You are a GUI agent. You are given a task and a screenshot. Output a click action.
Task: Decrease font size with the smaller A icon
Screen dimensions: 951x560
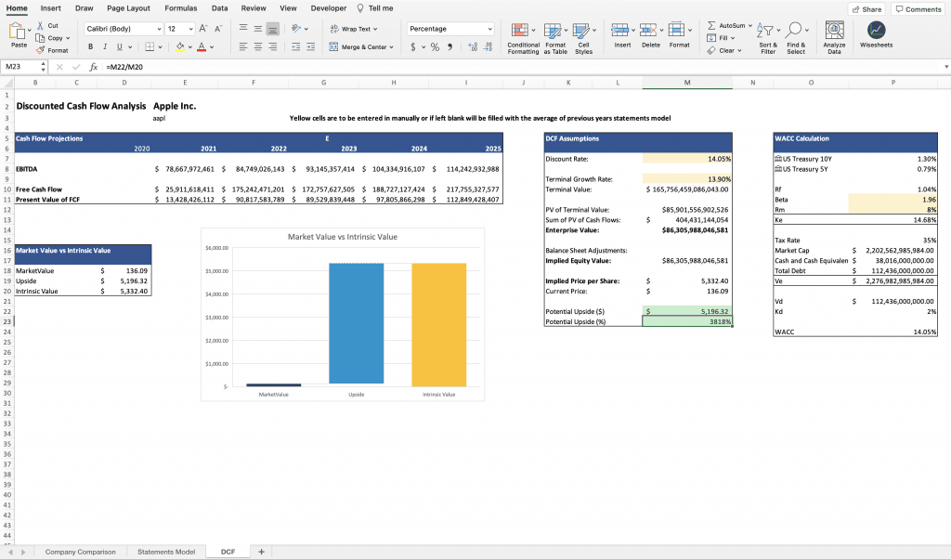point(218,29)
